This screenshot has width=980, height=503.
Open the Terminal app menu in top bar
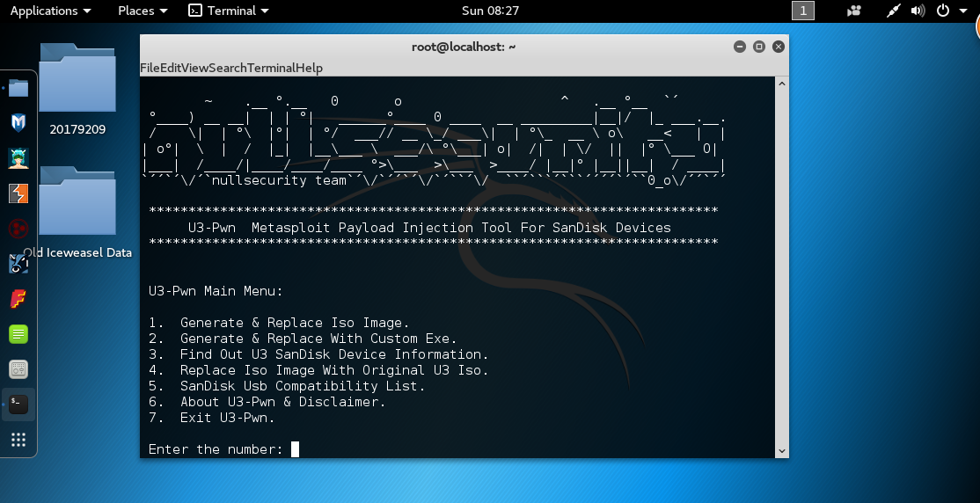pyautogui.click(x=229, y=11)
